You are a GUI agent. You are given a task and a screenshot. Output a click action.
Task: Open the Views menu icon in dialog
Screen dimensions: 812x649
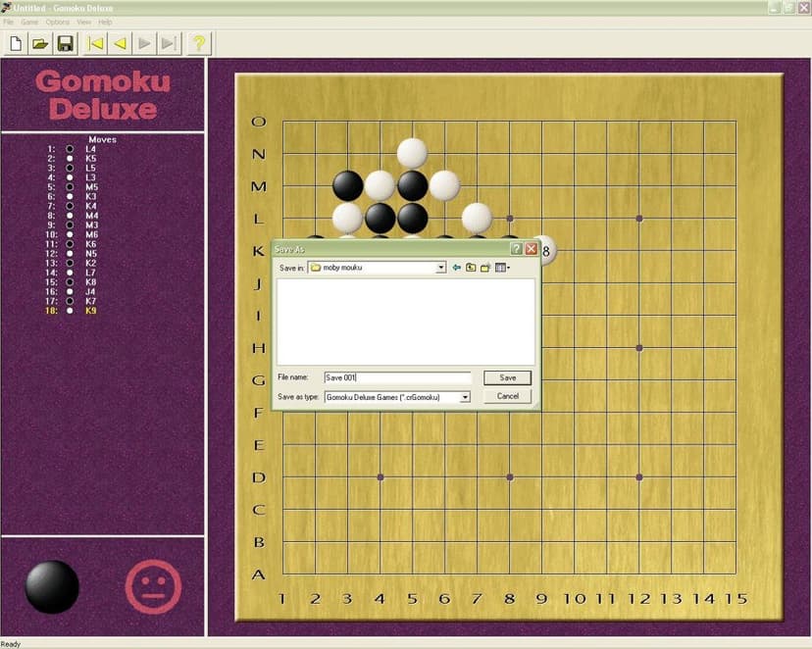click(x=502, y=268)
